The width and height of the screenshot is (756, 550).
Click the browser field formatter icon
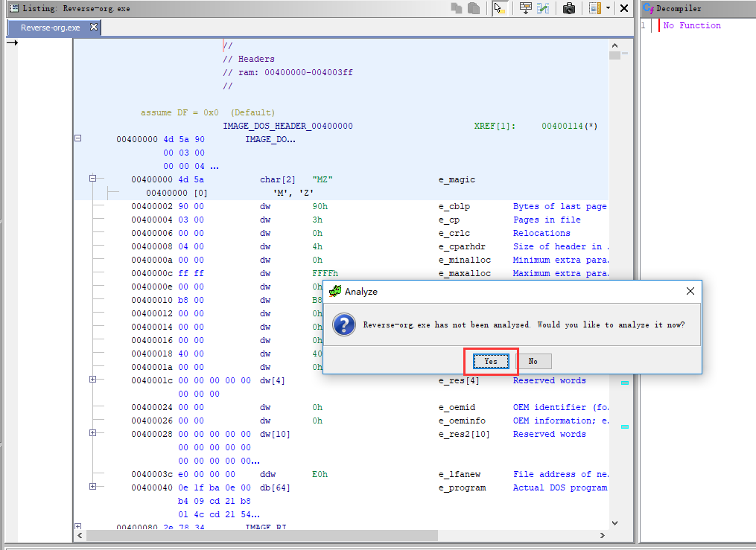526,8
